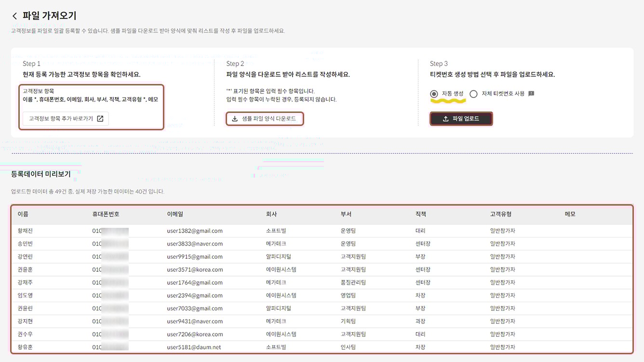
Task: Click the upload icon in 파일 업로드 button
Action: click(x=445, y=119)
